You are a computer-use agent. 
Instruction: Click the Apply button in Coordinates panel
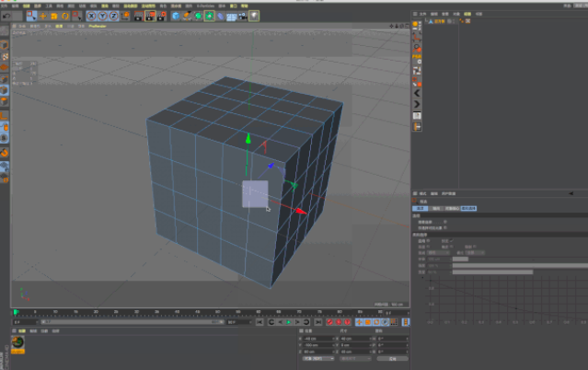tap(392, 359)
